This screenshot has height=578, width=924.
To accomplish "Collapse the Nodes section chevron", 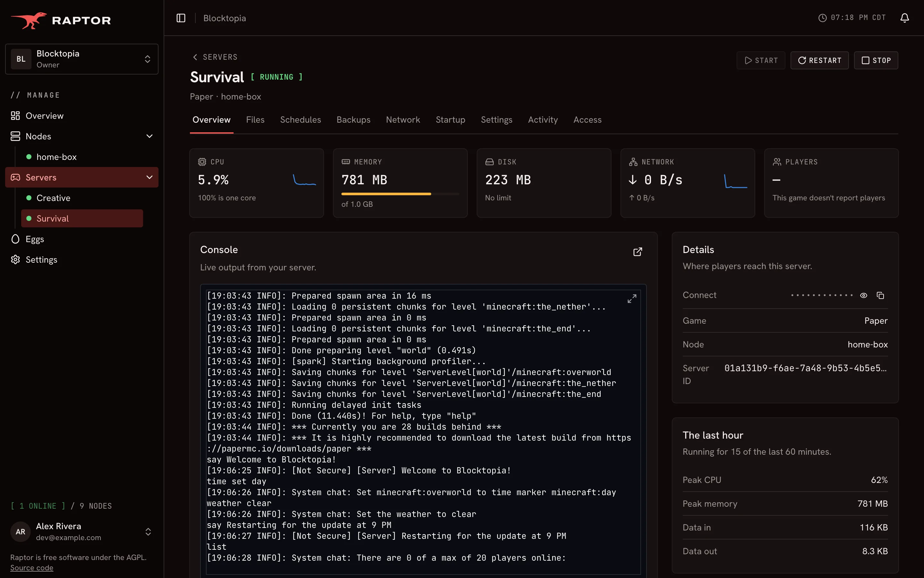I will point(150,136).
